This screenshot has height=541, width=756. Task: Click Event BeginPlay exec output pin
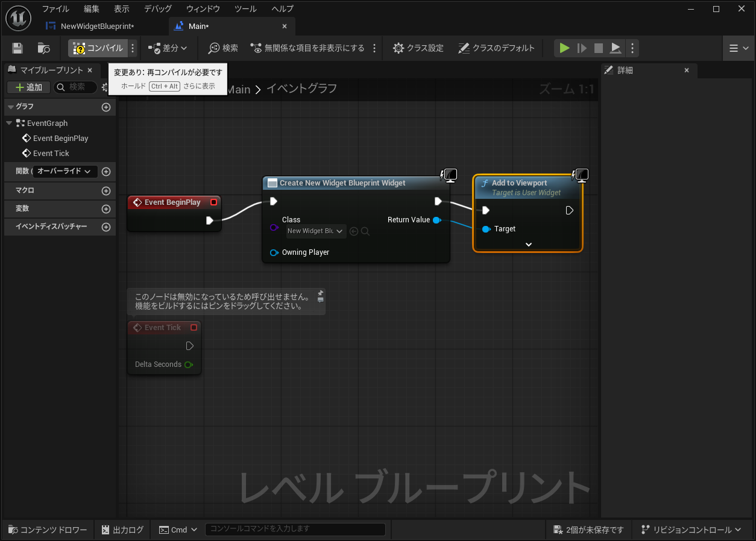coord(210,220)
